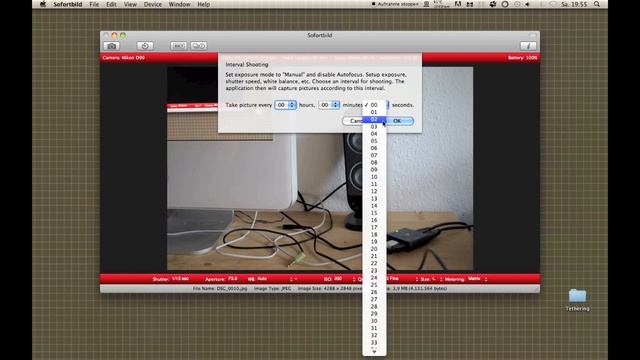Select 10 in seconds list

pos(374,177)
